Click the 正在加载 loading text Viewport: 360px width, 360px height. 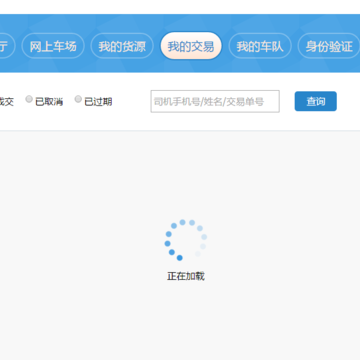click(x=186, y=276)
